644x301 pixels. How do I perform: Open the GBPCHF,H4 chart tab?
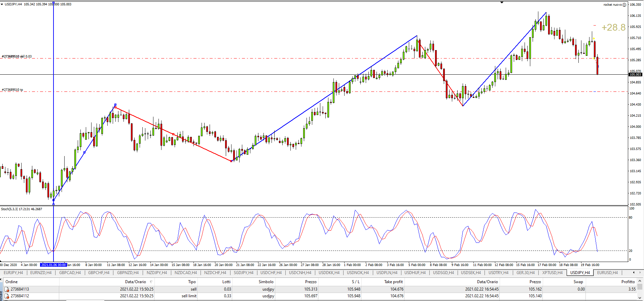[99, 273]
